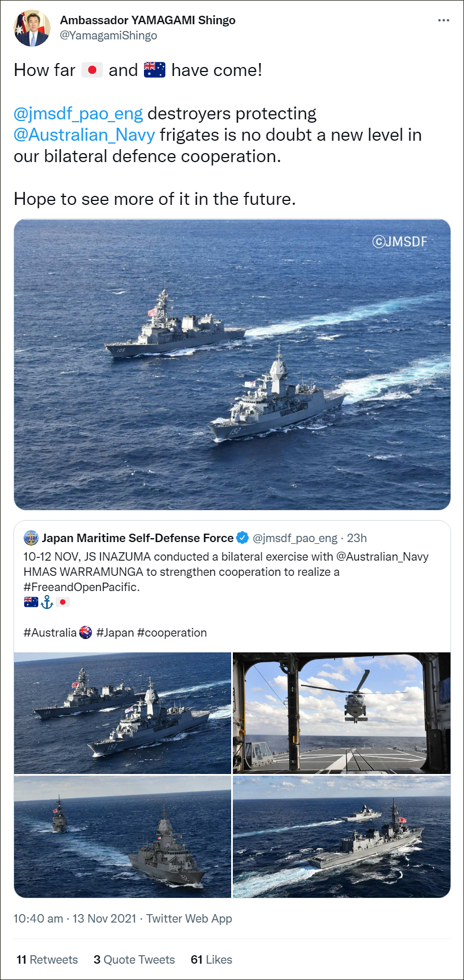Screen dimensions: 464x980
Task: Click the @YamagamiShingo handle
Action: 109,35
